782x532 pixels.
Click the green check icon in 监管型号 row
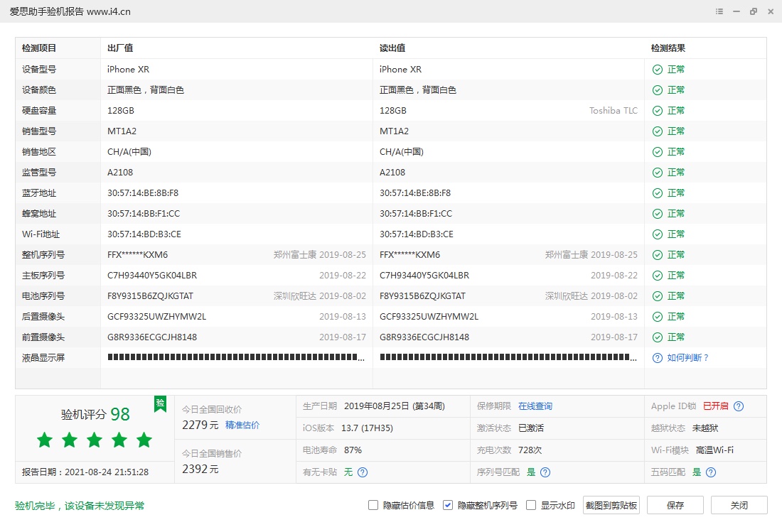click(658, 173)
